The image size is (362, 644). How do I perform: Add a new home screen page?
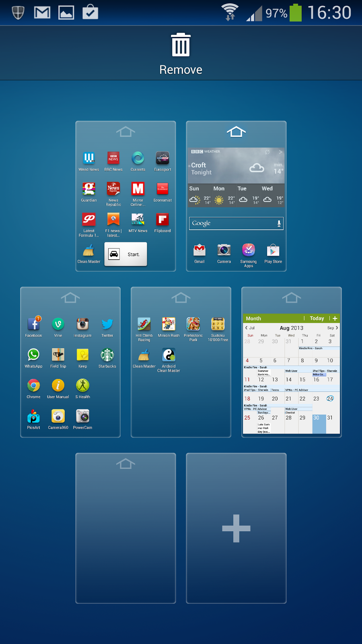pyautogui.click(x=236, y=528)
